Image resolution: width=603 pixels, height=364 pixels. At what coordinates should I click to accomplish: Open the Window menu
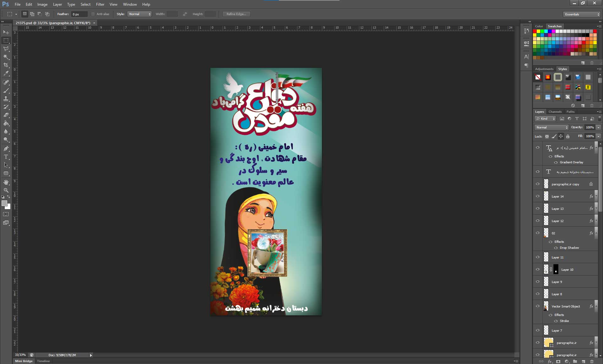pyautogui.click(x=130, y=4)
